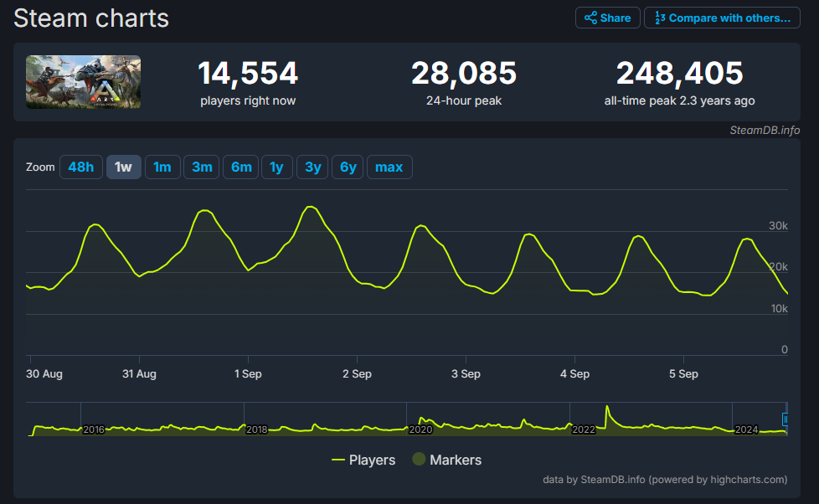Click the 2024 label in navigator

(746, 429)
